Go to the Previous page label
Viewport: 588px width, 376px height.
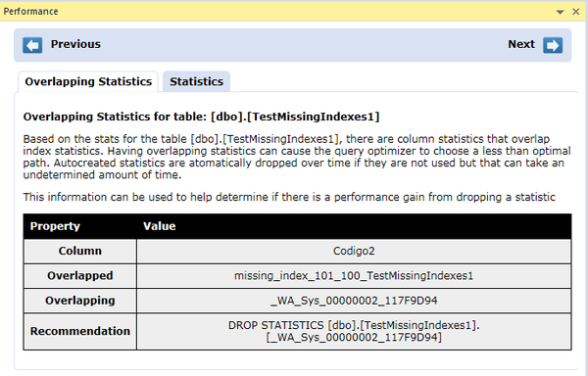click(75, 44)
